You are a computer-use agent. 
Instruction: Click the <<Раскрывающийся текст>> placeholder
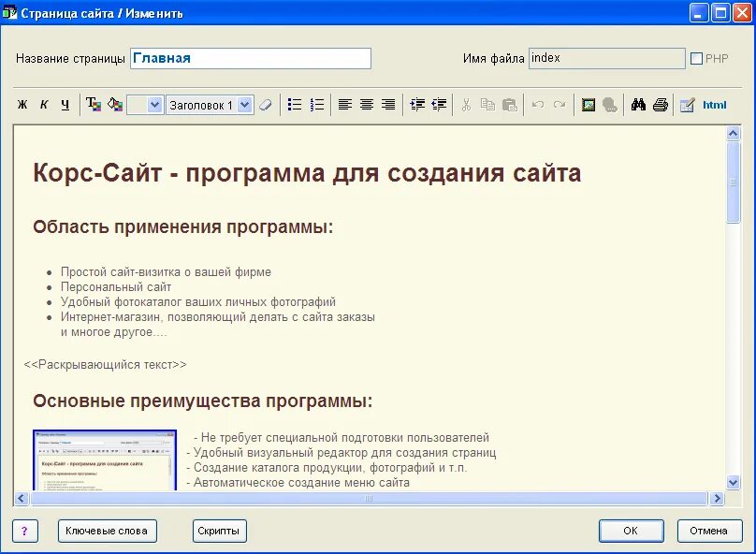click(105, 365)
